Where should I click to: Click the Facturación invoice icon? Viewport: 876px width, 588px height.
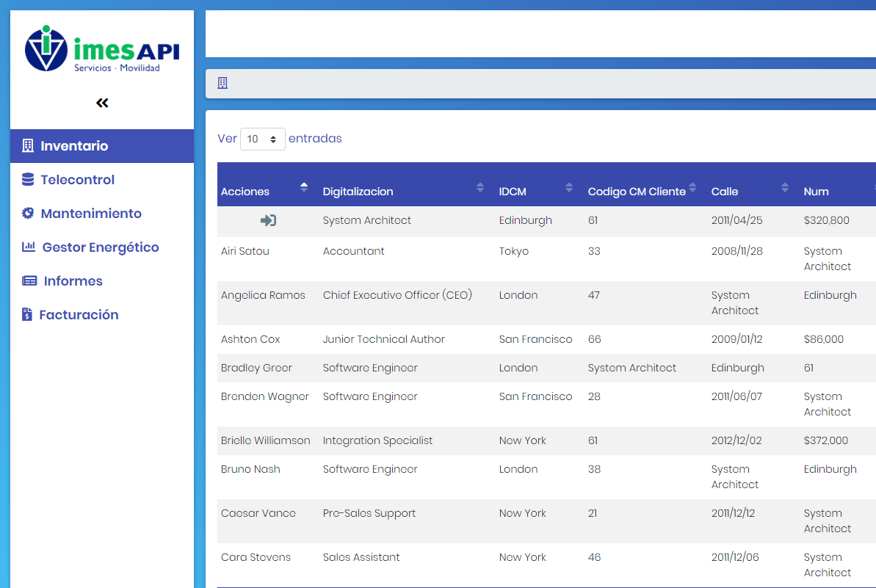tap(27, 315)
